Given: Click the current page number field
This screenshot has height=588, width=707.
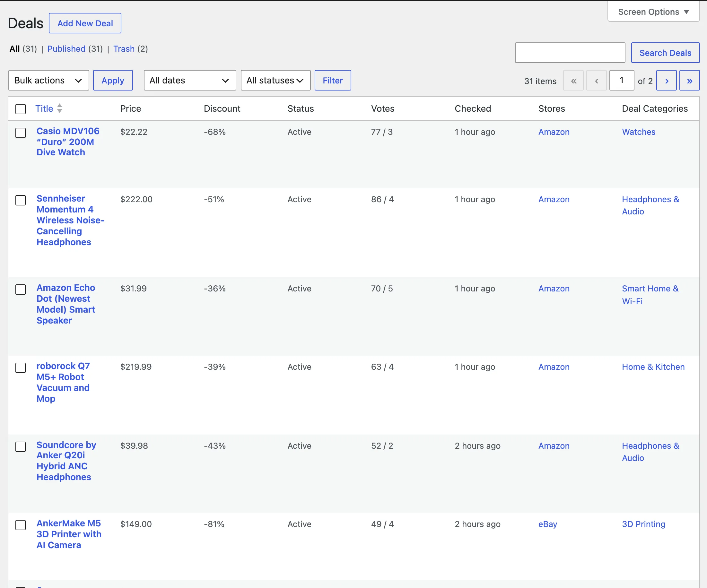Looking at the screenshot, I should (x=622, y=81).
